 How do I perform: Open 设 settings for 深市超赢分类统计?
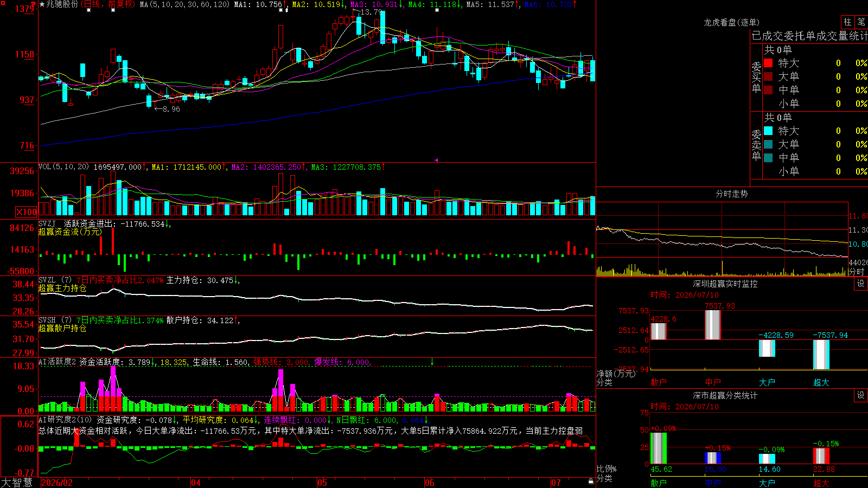[861, 395]
